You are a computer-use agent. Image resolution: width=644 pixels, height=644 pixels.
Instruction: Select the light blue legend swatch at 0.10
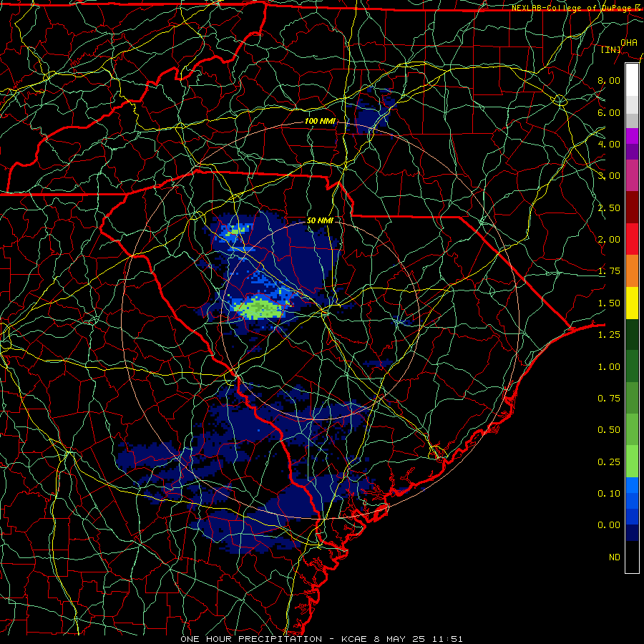pyautogui.click(x=632, y=485)
